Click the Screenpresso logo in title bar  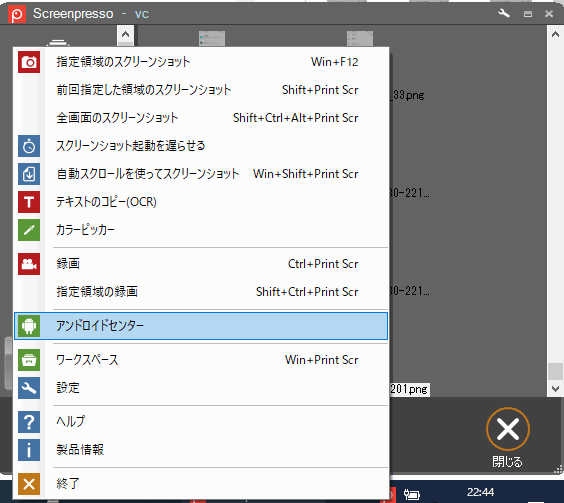tap(17, 14)
